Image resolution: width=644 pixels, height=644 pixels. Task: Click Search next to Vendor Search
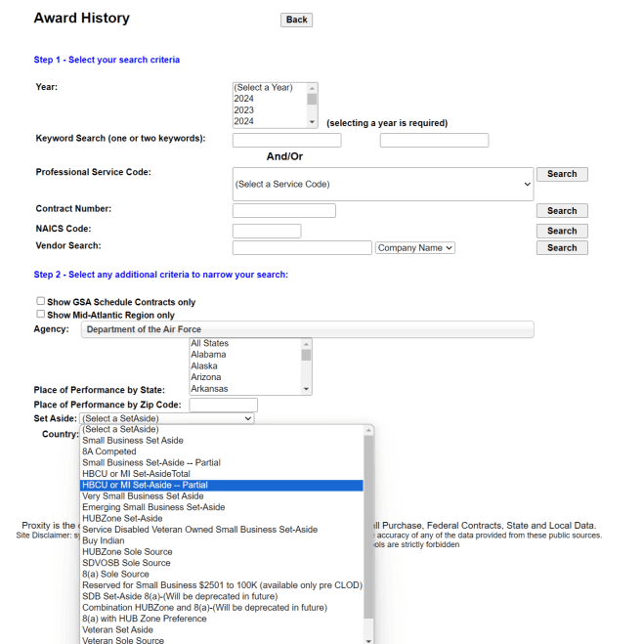(562, 248)
